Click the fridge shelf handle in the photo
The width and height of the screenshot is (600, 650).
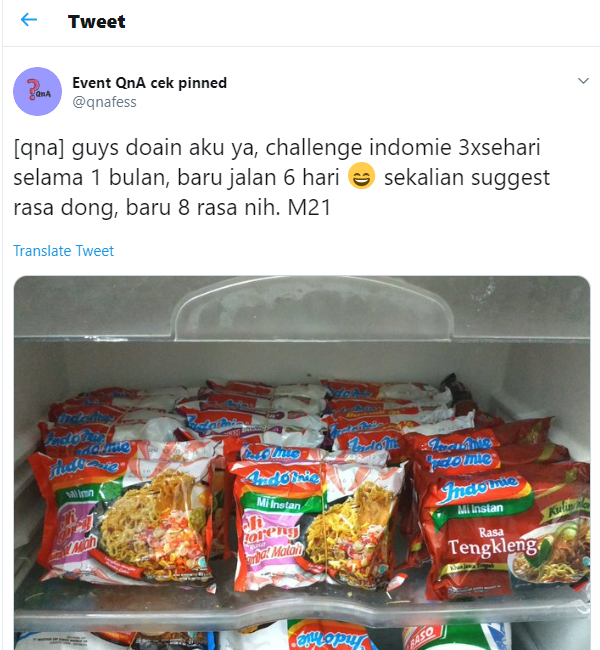click(x=313, y=307)
